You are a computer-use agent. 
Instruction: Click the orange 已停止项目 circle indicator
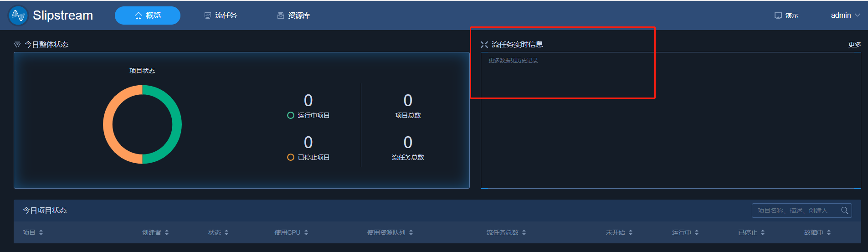coord(291,157)
